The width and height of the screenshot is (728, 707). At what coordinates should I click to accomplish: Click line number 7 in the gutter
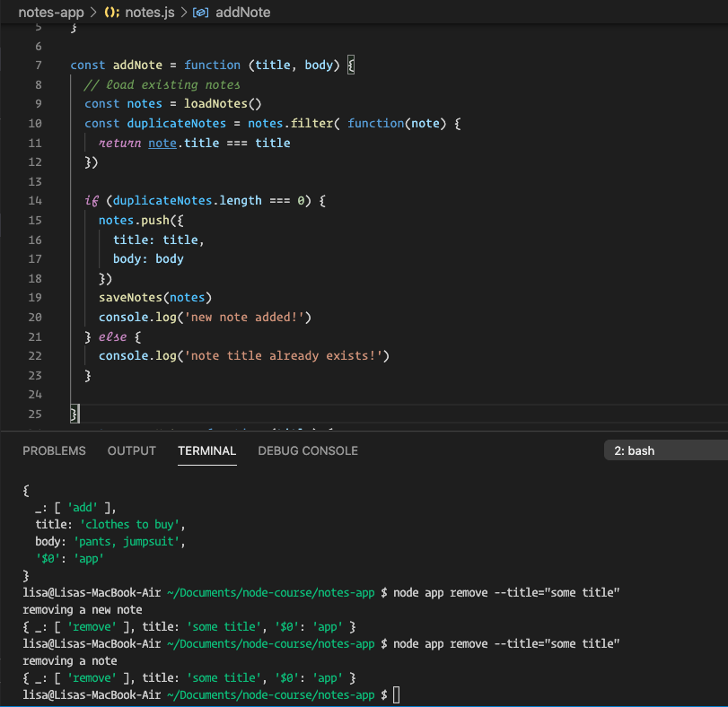[39, 65]
